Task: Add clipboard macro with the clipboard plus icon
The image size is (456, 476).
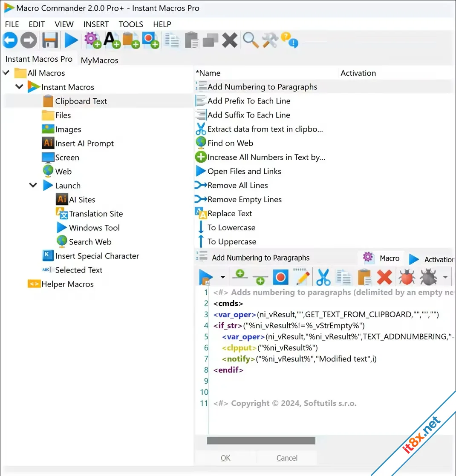Action: click(x=131, y=40)
